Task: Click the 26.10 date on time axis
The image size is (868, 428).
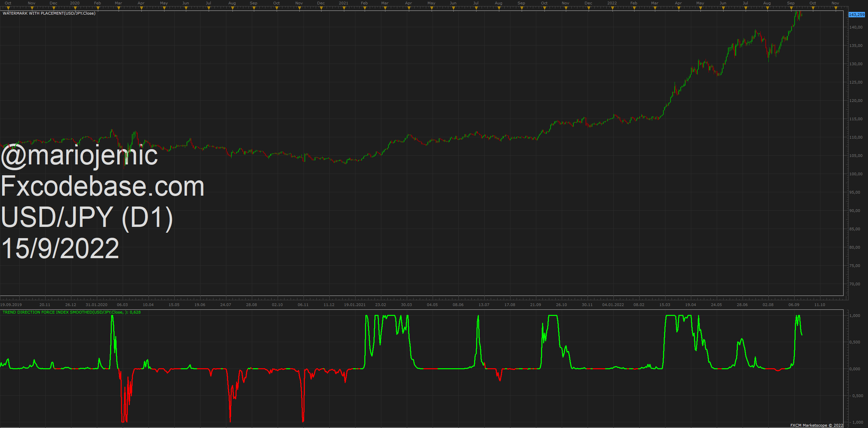Action: point(561,305)
